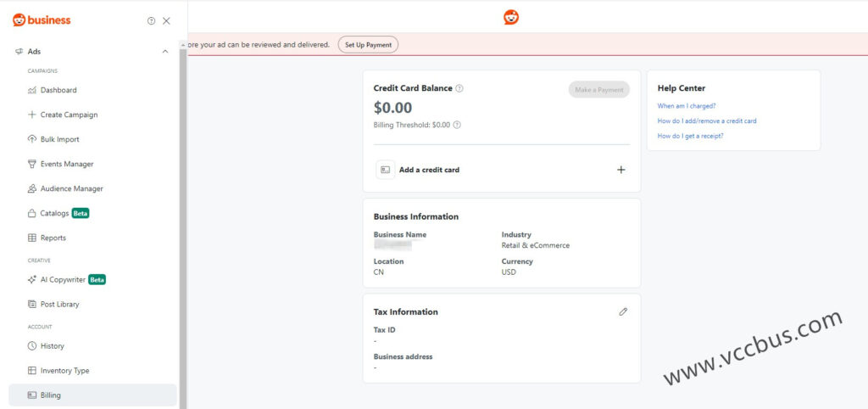The image size is (868, 409).
Task: Open Audience Manager in sidebar
Action: pos(71,188)
